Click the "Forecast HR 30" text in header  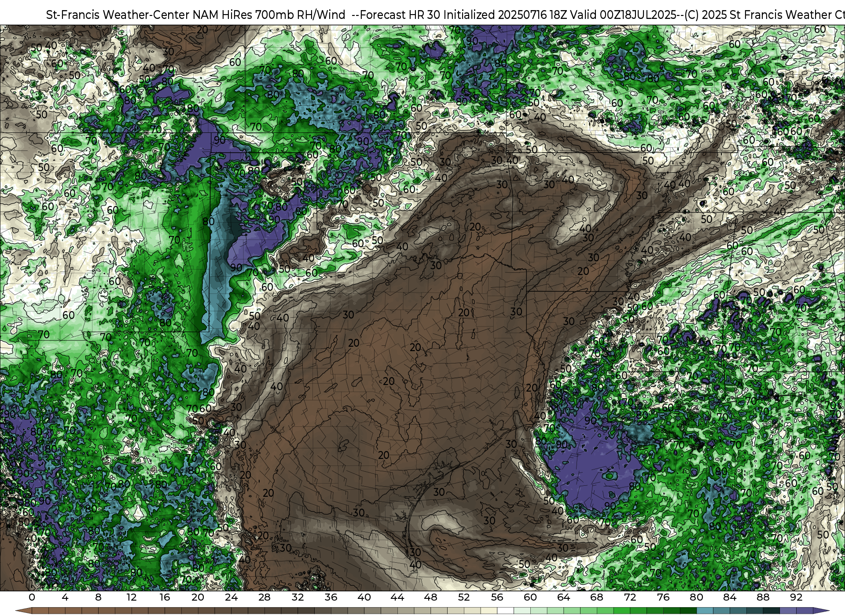[400, 15]
